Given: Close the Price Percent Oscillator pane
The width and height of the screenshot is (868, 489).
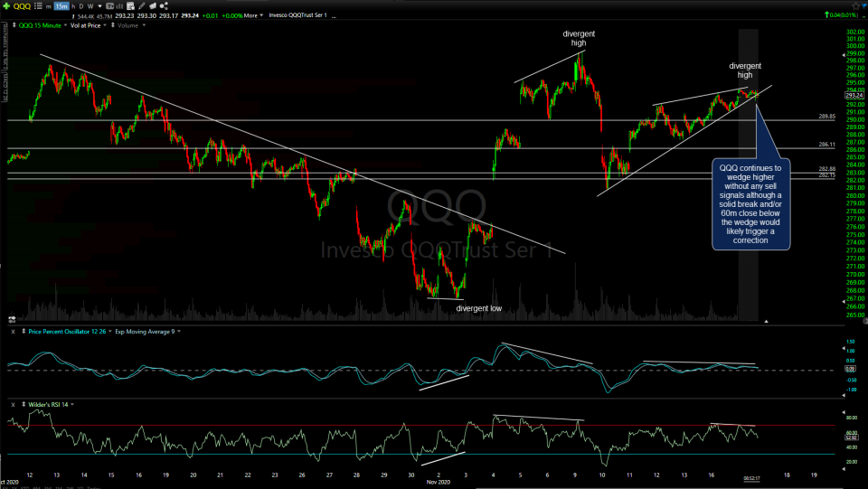Looking at the screenshot, I should click(13, 332).
